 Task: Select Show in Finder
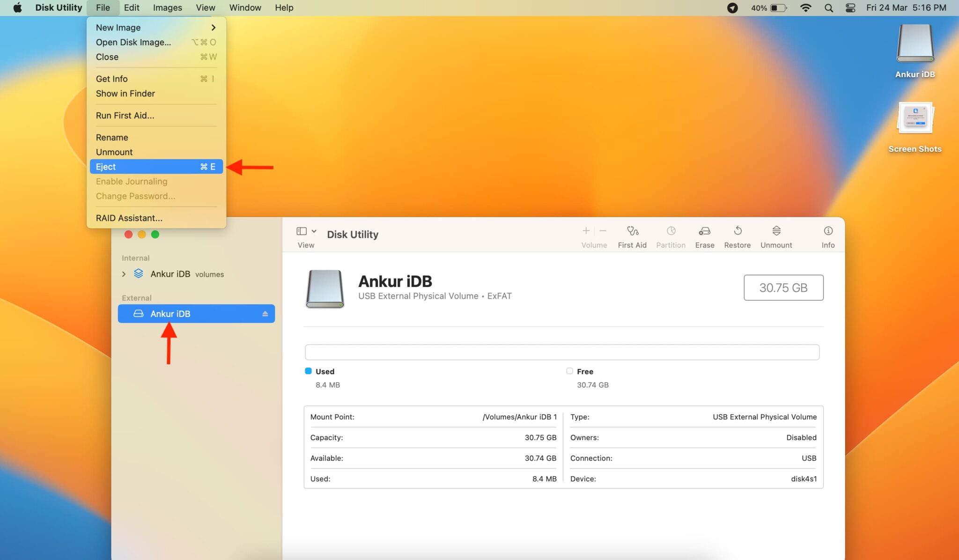pos(156,94)
